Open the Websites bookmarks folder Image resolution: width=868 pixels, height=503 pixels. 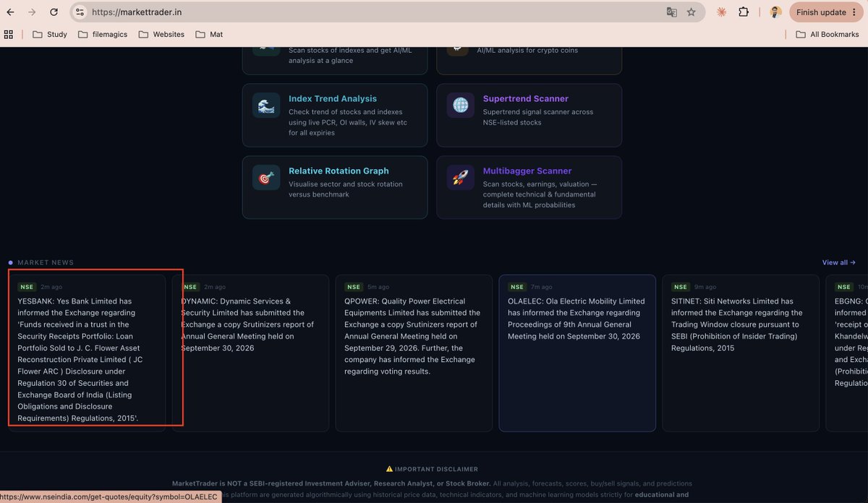(161, 34)
